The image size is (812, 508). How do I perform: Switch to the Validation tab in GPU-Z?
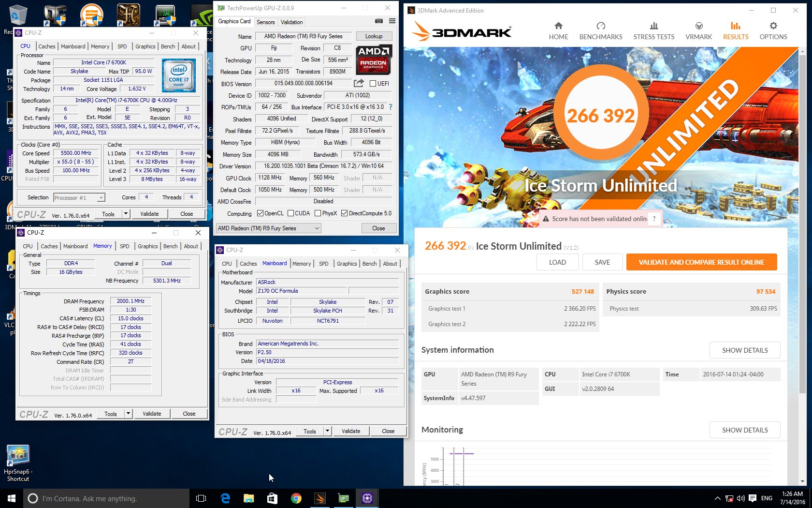coord(291,22)
